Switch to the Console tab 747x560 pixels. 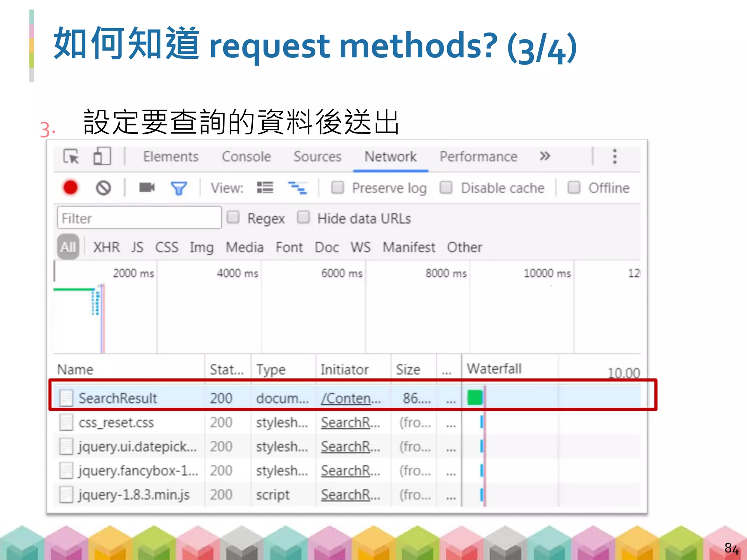click(x=246, y=157)
